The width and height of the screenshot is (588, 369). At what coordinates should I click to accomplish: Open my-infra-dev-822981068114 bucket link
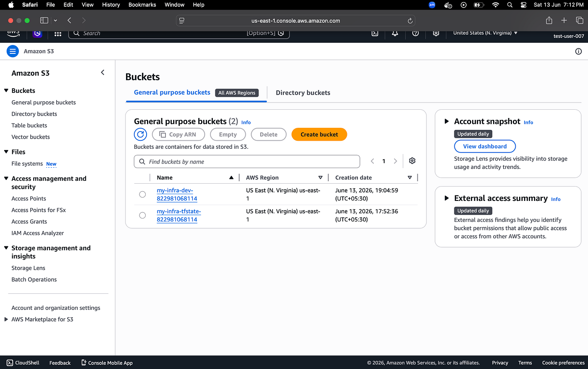click(177, 195)
